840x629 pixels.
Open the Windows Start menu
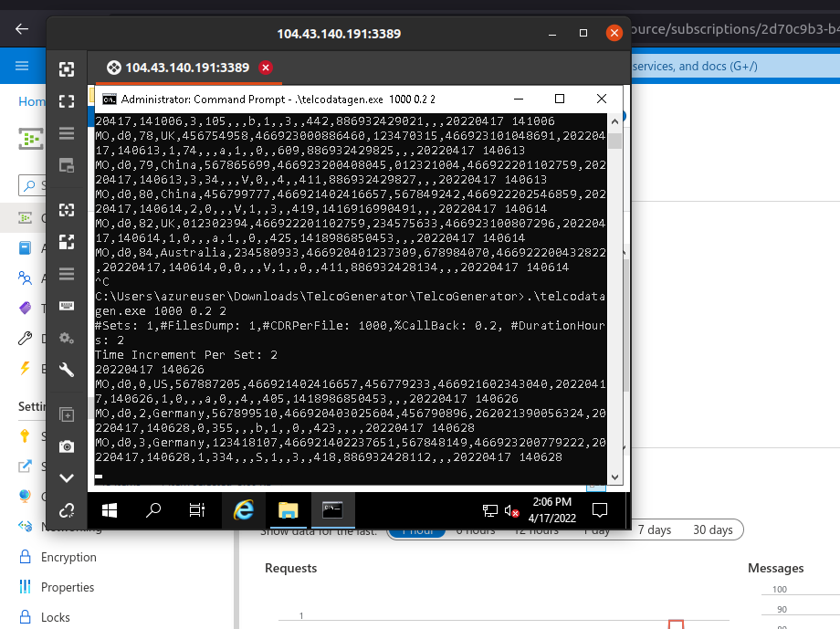pos(109,510)
